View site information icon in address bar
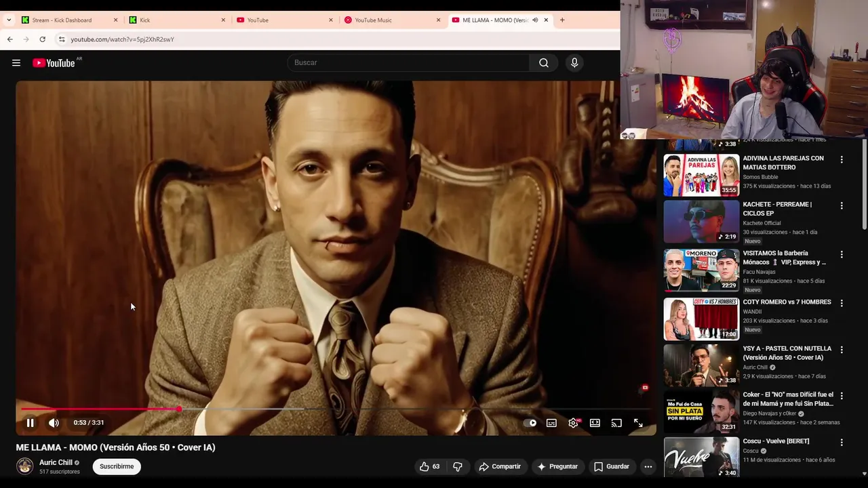 point(61,39)
